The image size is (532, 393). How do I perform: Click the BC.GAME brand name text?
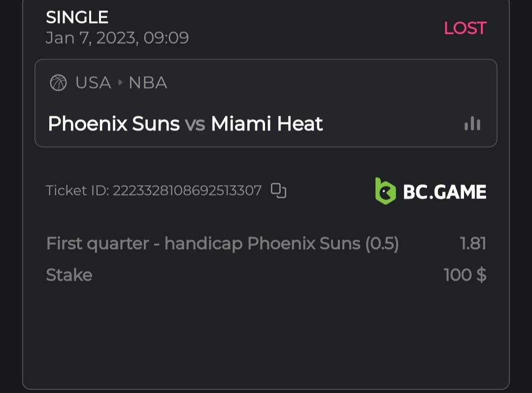pos(444,191)
